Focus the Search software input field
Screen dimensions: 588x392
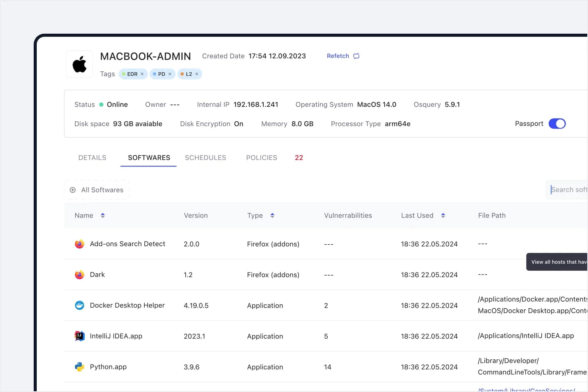tap(567, 189)
